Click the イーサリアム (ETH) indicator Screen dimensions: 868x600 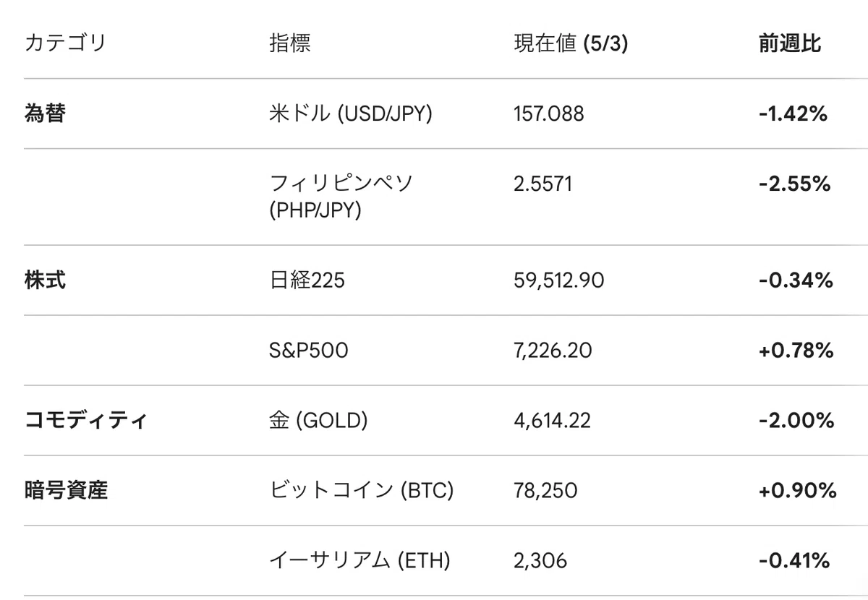pos(359,560)
